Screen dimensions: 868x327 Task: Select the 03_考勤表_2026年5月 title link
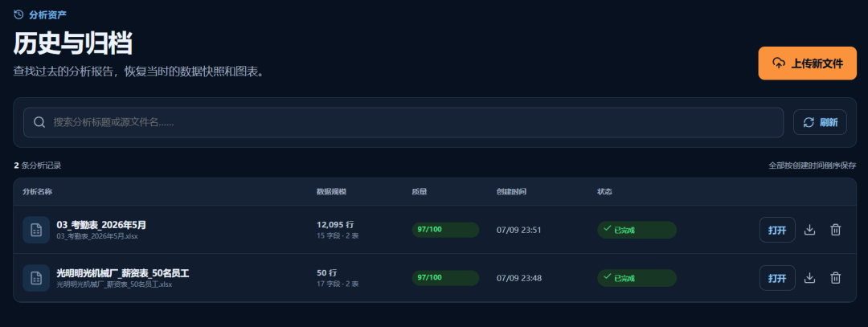[x=101, y=225]
